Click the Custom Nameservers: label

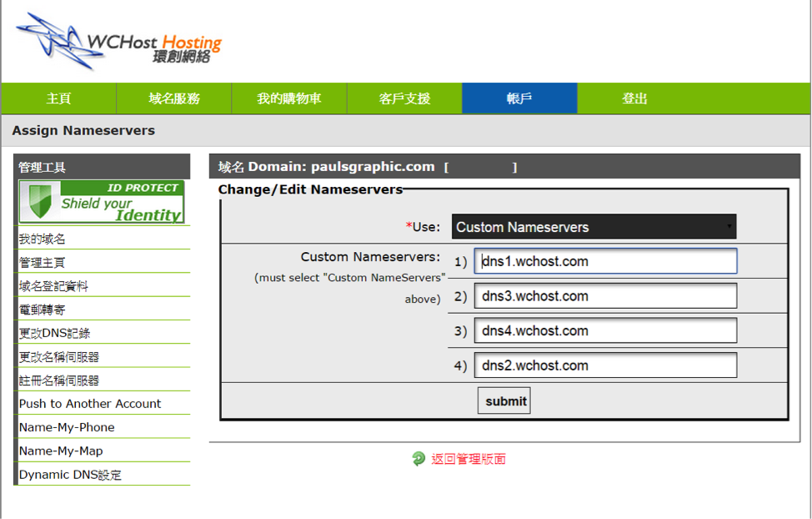tap(370, 257)
